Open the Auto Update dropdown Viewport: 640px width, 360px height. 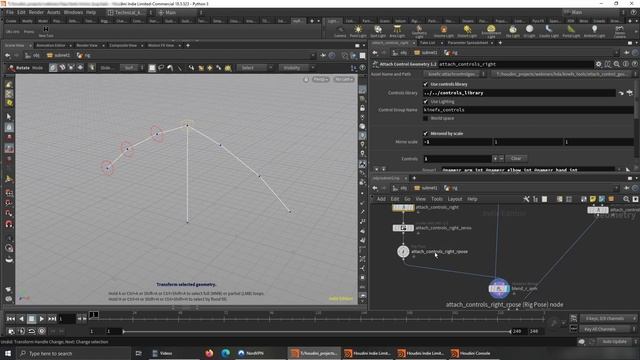click(617, 342)
